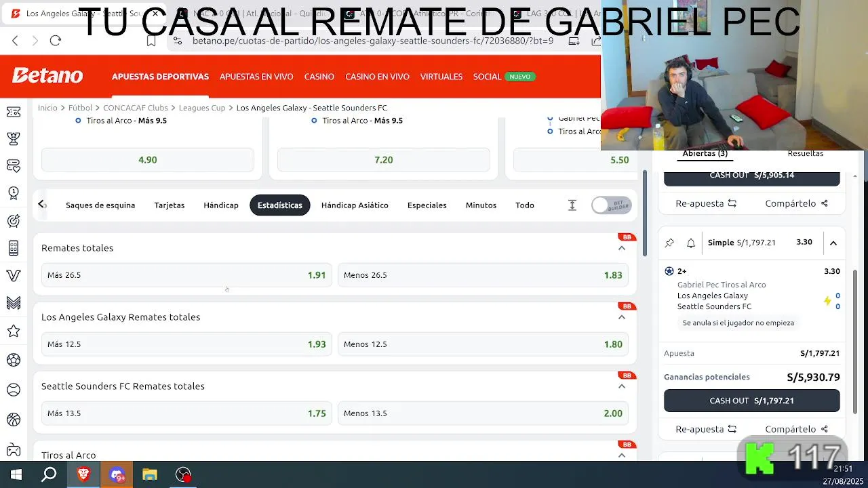Switch to Resueltas bets tab
This screenshot has width=868, height=488.
806,154
